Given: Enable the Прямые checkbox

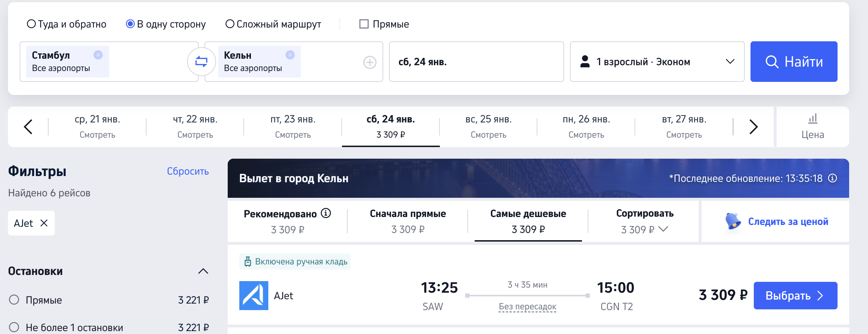Looking at the screenshot, I should tap(364, 24).
